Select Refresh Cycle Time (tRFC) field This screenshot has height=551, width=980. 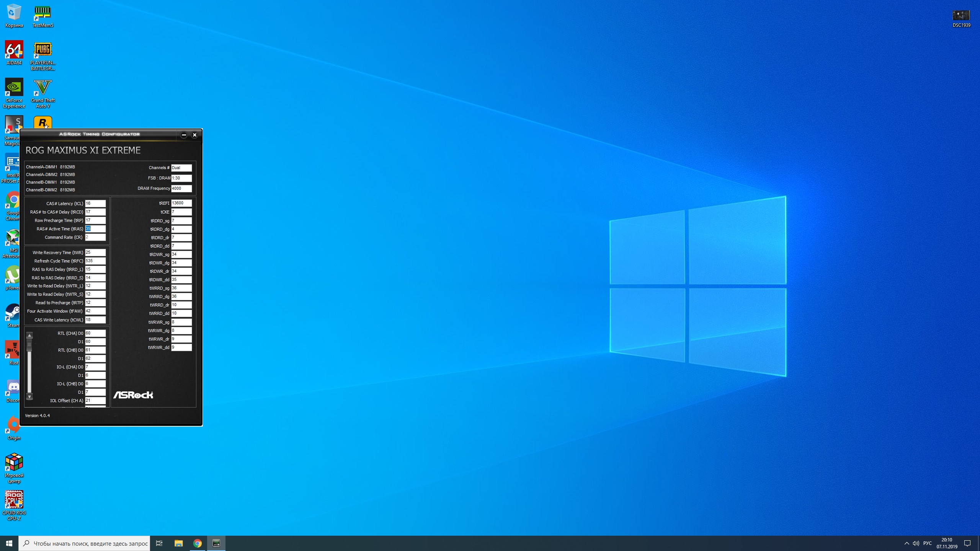(x=95, y=261)
